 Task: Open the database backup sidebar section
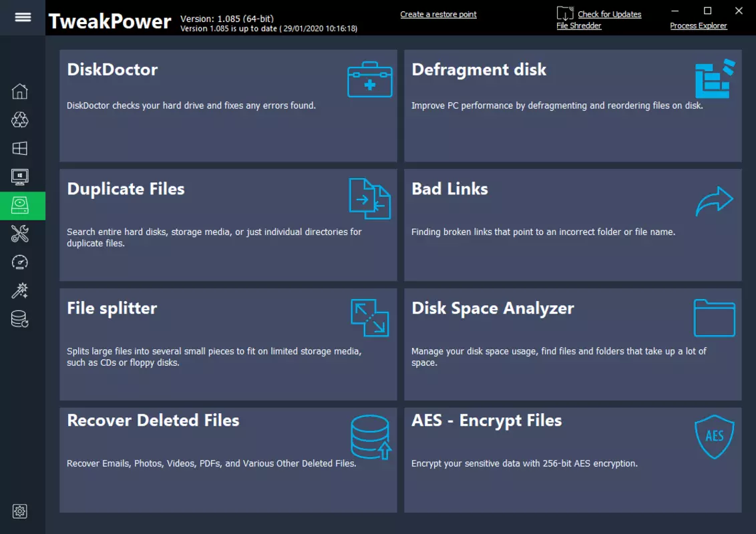pos(20,319)
